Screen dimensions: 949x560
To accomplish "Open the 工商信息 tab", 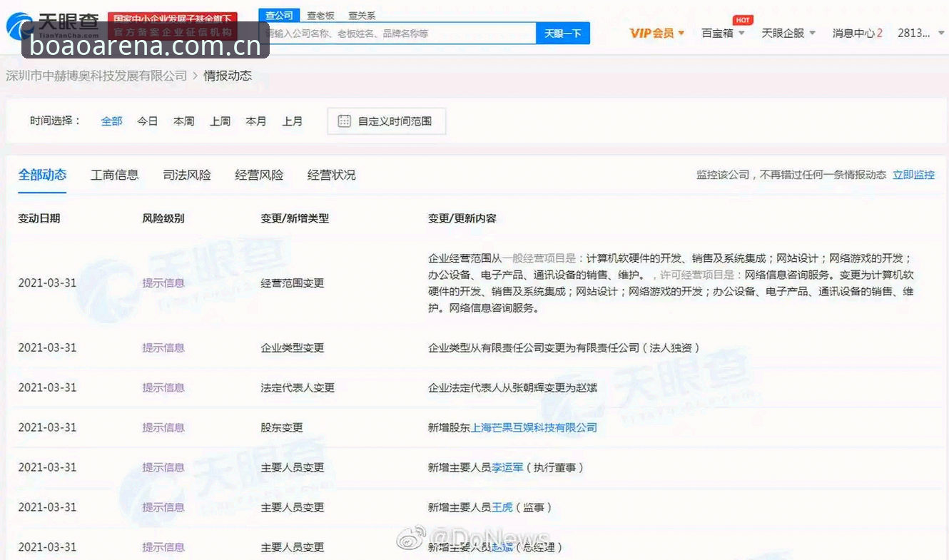I will [115, 175].
